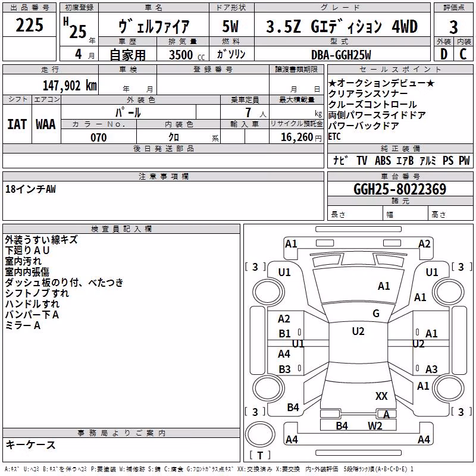Select the model code DBA-GGH25W

click(x=341, y=55)
